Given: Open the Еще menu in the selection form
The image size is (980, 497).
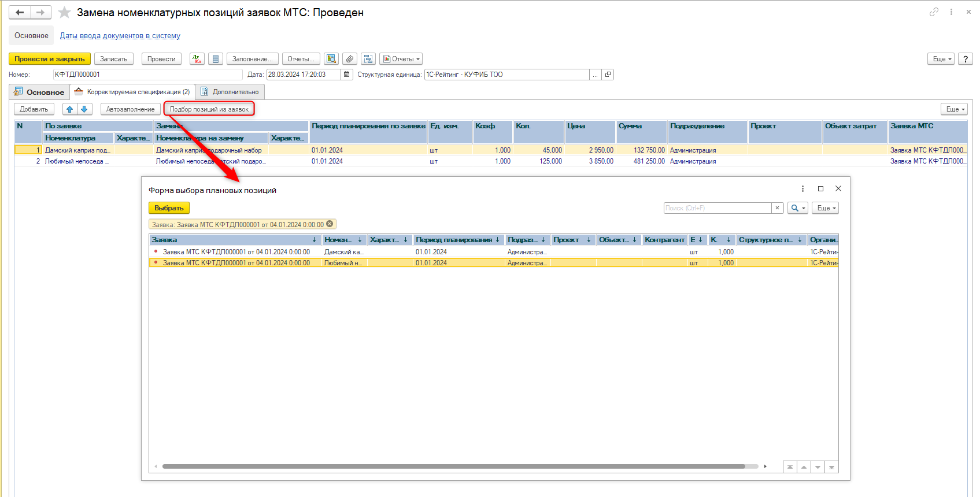Looking at the screenshot, I should pos(826,208).
